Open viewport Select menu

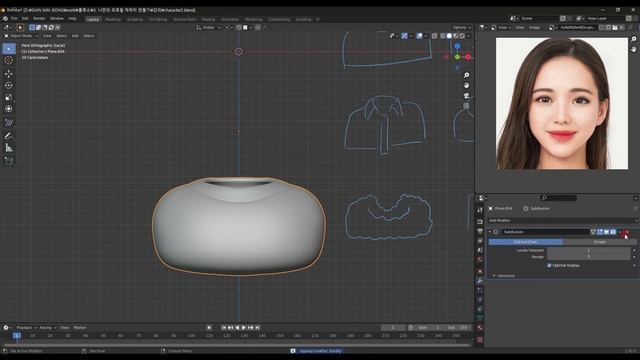point(62,36)
